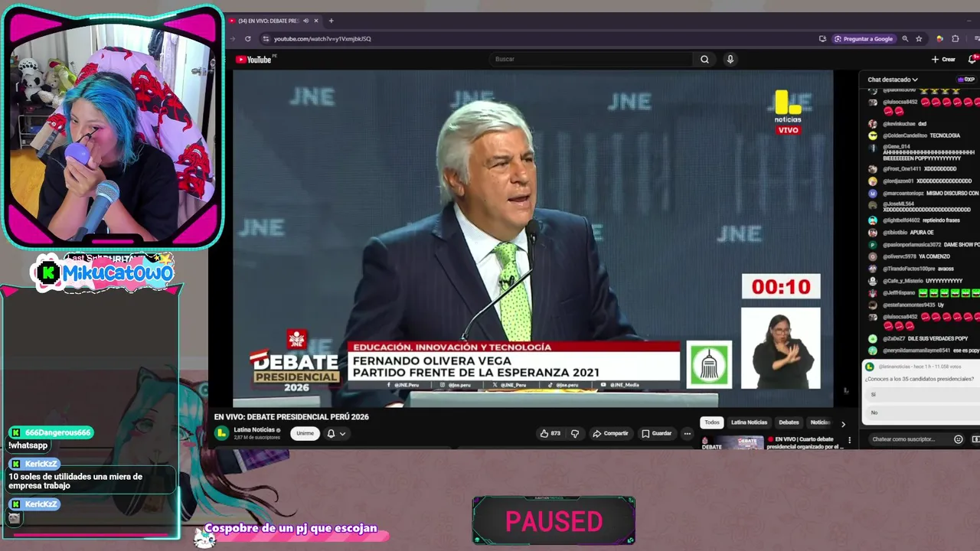Open the Latina Noticias channel avatar
The height and width of the screenshot is (551, 980).
click(221, 433)
